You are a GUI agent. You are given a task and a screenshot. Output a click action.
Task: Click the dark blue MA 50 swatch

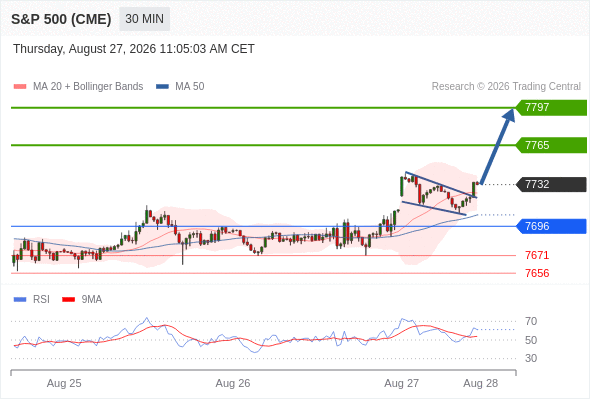coord(163,87)
